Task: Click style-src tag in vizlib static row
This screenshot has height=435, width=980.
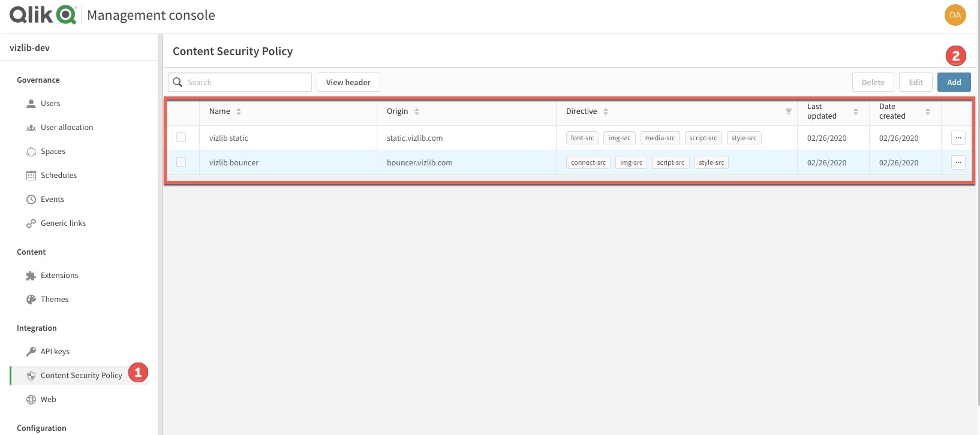Action: [744, 138]
